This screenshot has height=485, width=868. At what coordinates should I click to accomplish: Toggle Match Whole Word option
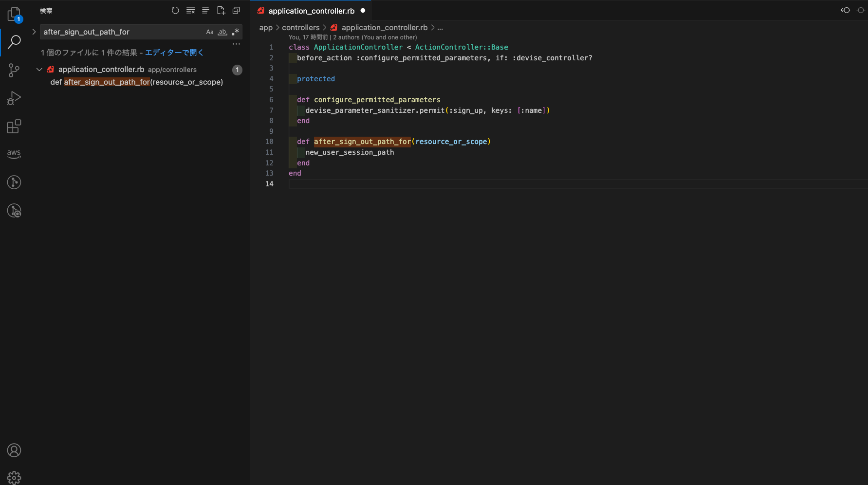pyautogui.click(x=222, y=32)
